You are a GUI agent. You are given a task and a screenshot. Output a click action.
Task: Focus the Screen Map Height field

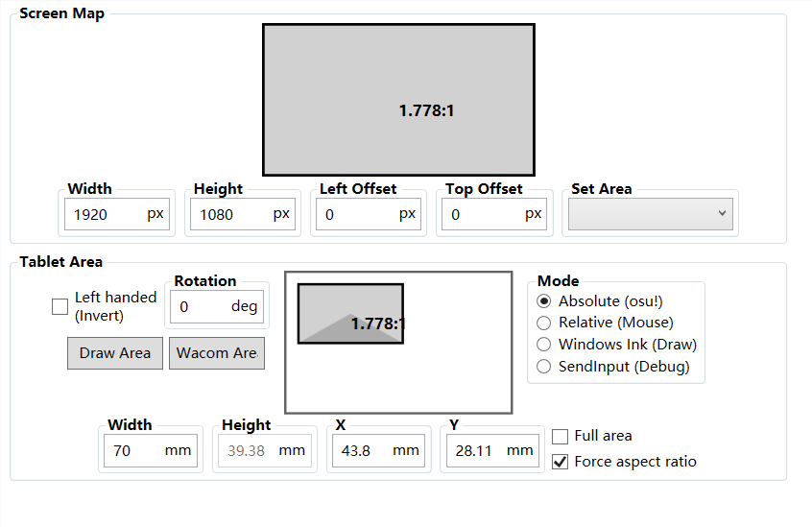(243, 214)
